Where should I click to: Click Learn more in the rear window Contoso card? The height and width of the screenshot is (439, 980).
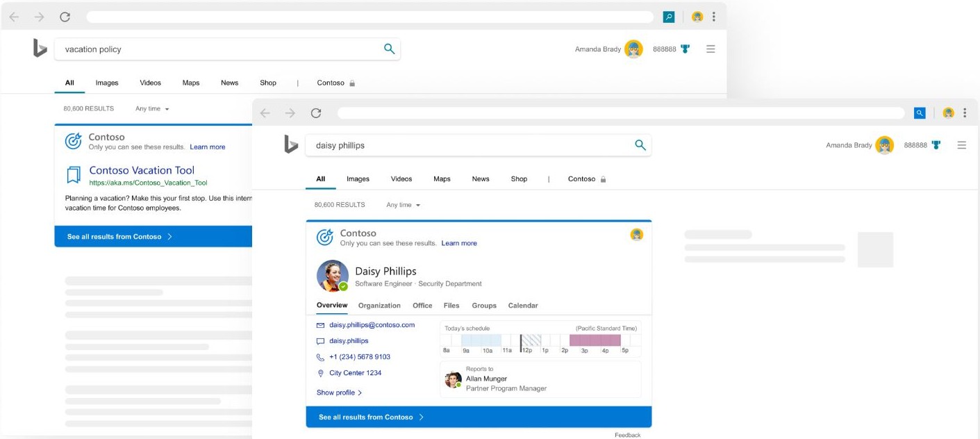click(208, 147)
